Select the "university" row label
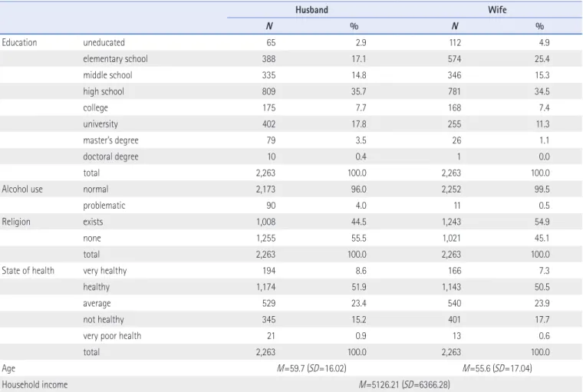Image resolution: width=583 pixels, height=392 pixels. 100,124
